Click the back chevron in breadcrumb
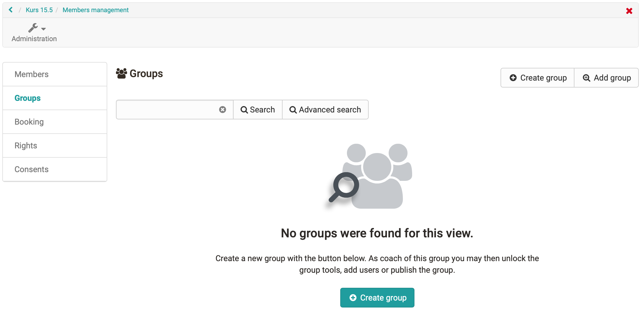644x313 pixels. tap(11, 10)
